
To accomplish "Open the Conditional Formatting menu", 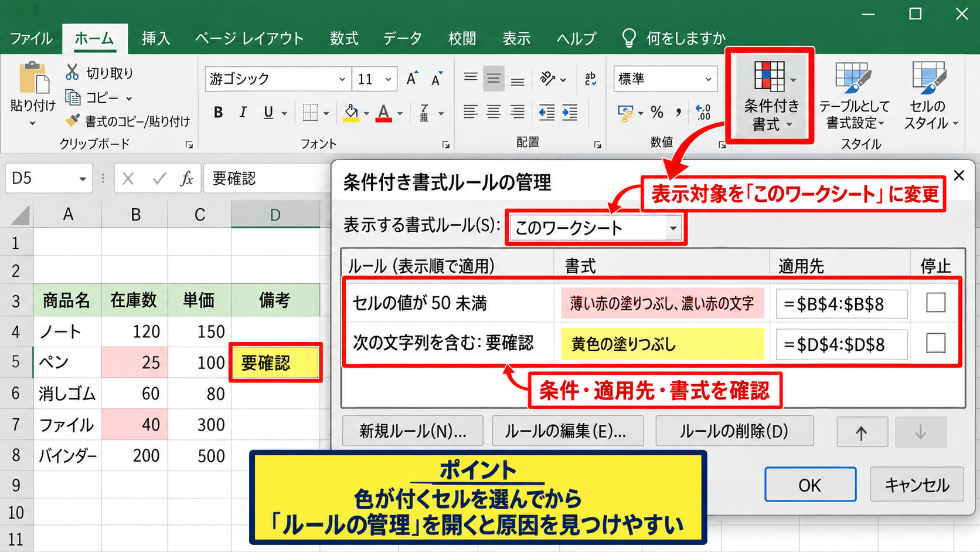I will pyautogui.click(x=771, y=96).
